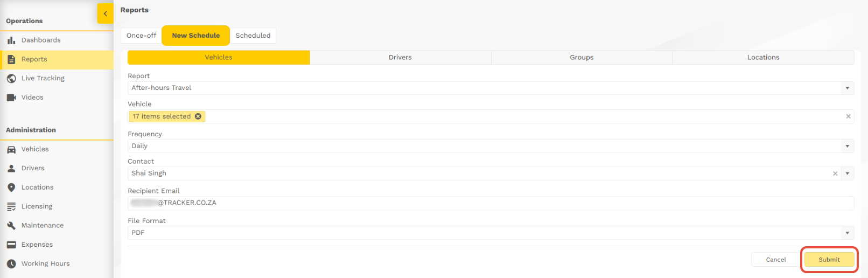Collapse the sidebar with the yellow chevron
The image size is (868, 278).
click(x=105, y=13)
